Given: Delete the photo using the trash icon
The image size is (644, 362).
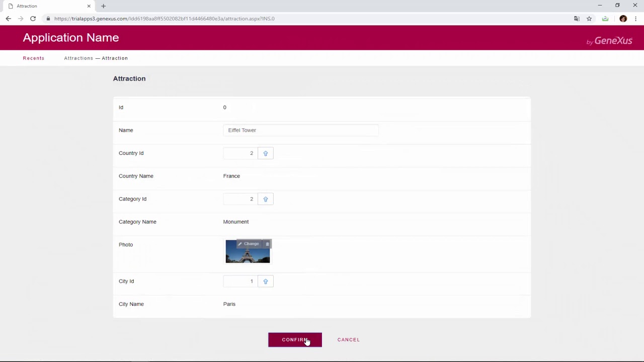Looking at the screenshot, I should pos(267,244).
